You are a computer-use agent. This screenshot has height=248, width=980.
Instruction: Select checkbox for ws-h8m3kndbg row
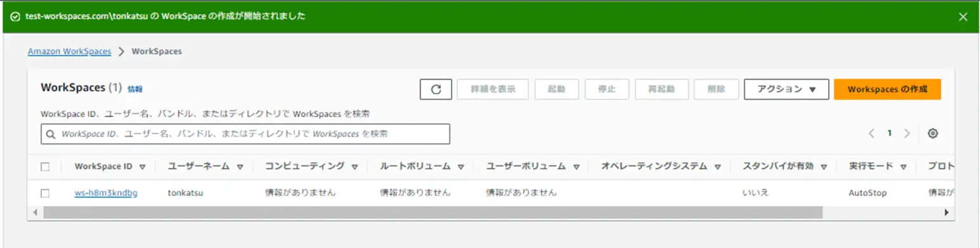(45, 193)
